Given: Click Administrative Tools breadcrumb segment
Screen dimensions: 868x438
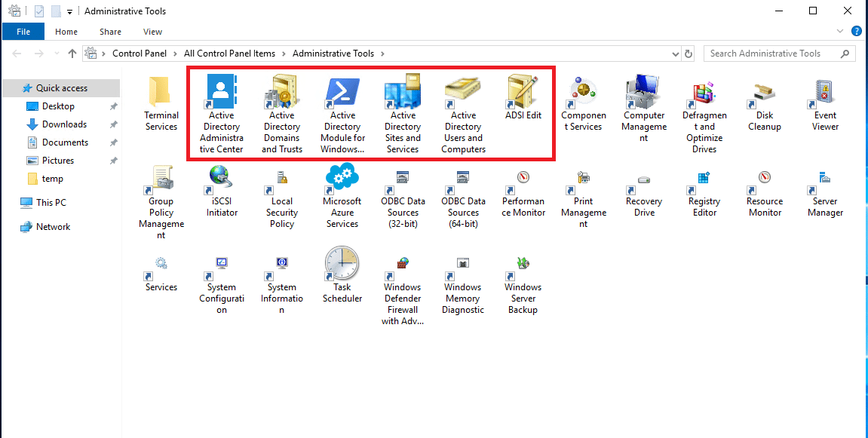Looking at the screenshot, I should [333, 54].
